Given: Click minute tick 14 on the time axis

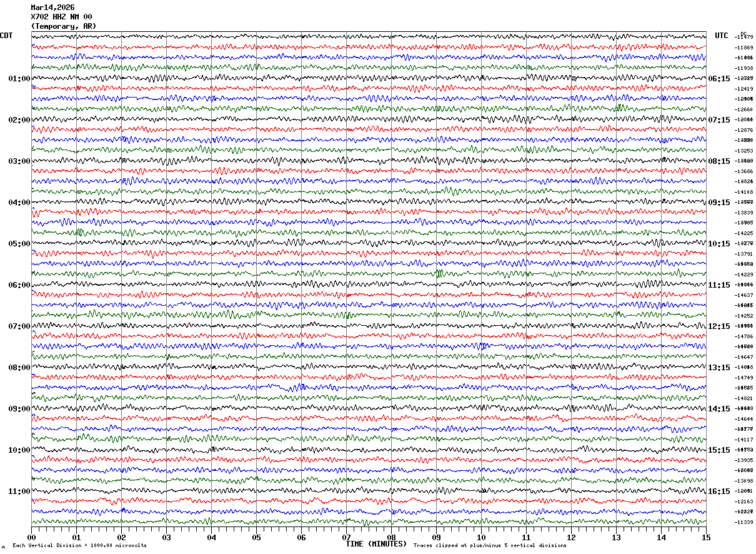Looking at the screenshot, I should 661,537.
